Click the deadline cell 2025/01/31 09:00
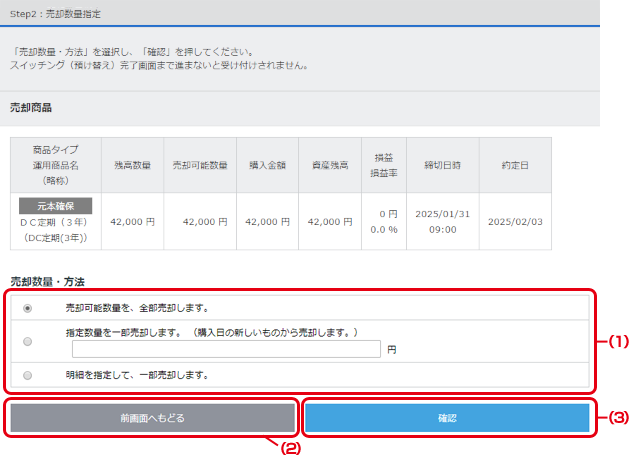This screenshot has width=630, height=460. [441, 222]
